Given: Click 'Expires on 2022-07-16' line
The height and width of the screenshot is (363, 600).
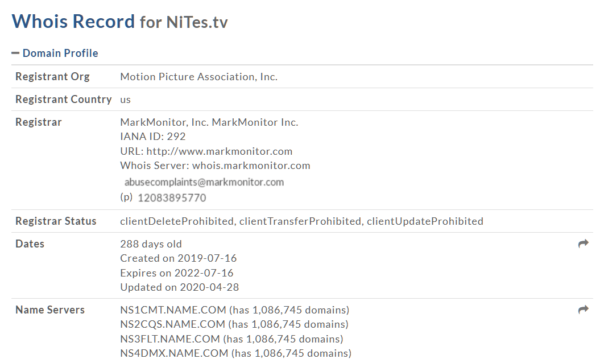Looking at the screenshot, I should point(177,273).
